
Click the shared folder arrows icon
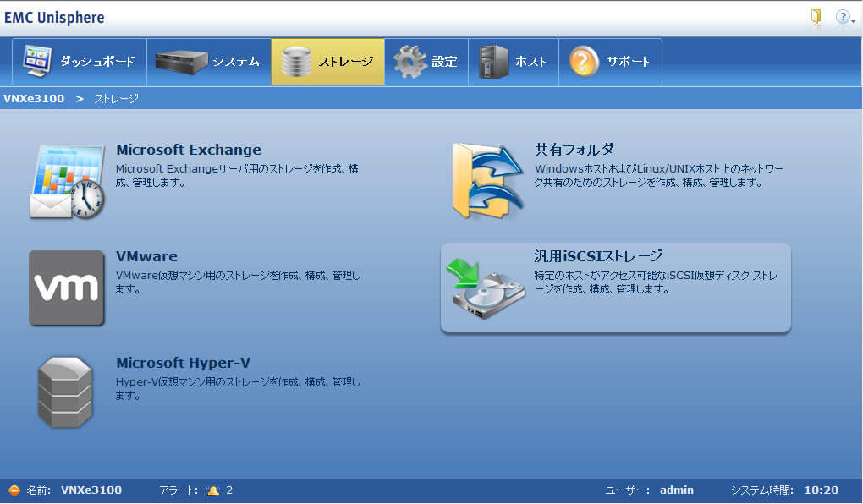(x=487, y=180)
